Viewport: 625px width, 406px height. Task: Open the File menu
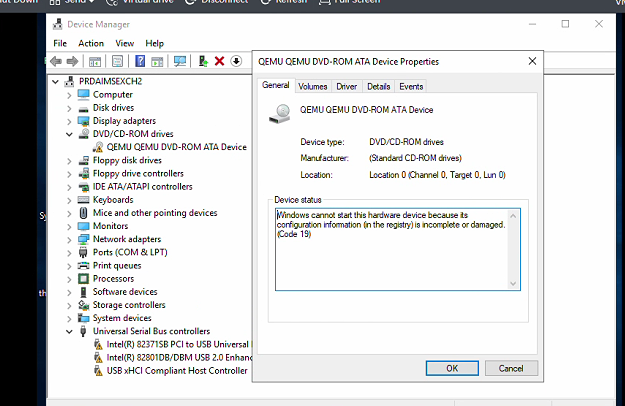point(60,43)
